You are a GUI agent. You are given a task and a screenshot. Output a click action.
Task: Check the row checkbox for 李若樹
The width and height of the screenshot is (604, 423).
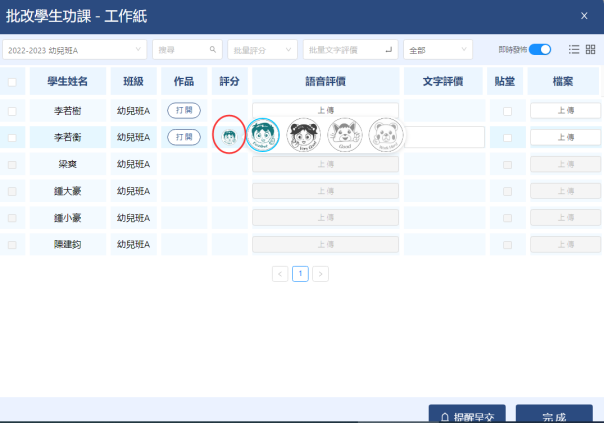tap(12, 111)
